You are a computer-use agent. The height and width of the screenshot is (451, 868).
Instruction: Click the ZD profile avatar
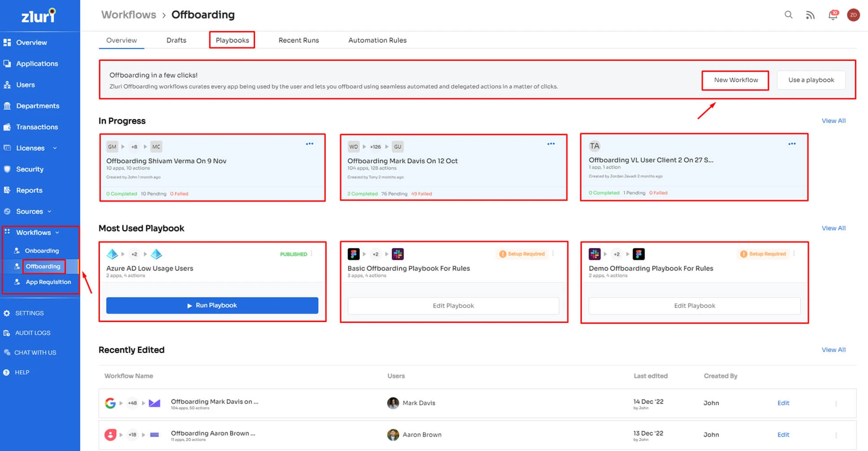854,15
